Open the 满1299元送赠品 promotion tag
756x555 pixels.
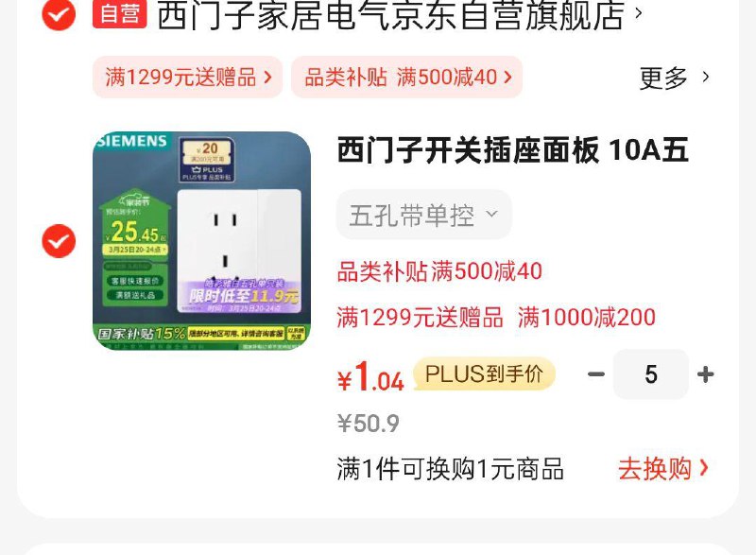click(x=187, y=78)
